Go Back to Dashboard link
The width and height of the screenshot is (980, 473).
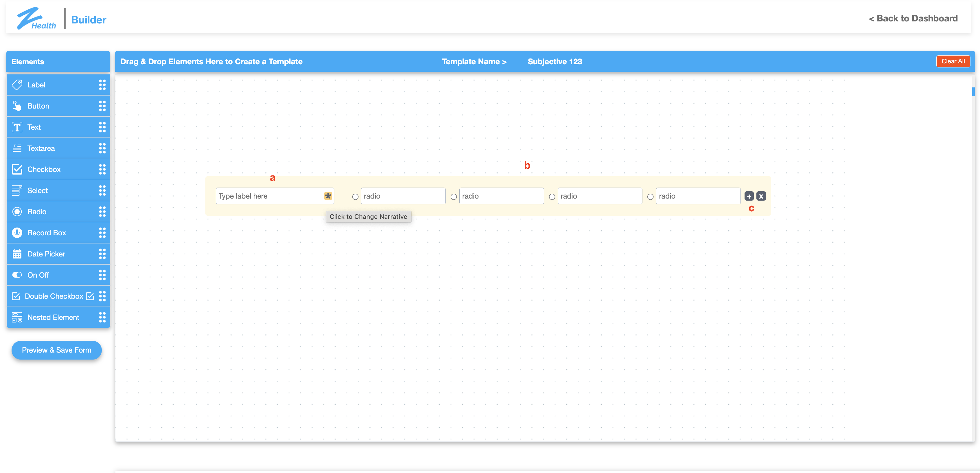tap(913, 18)
